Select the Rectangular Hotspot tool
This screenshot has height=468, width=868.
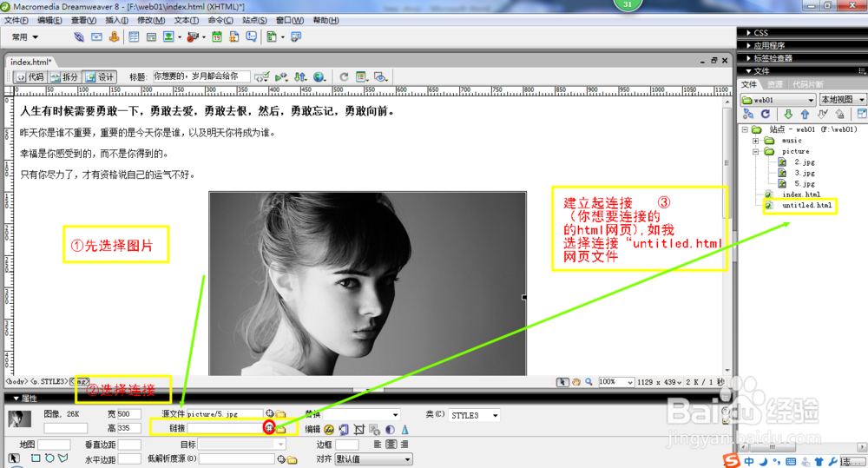[36, 458]
